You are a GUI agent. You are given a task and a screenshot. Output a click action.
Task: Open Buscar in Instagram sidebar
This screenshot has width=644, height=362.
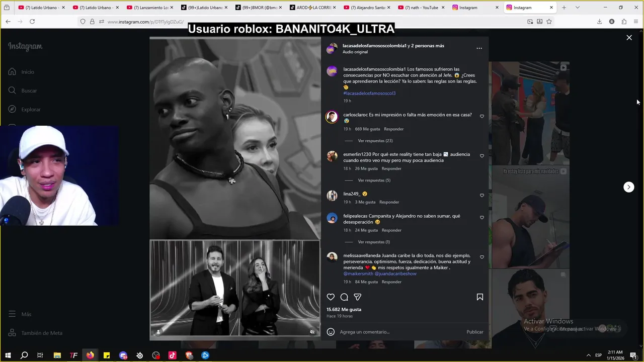click(x=23, y=90)
